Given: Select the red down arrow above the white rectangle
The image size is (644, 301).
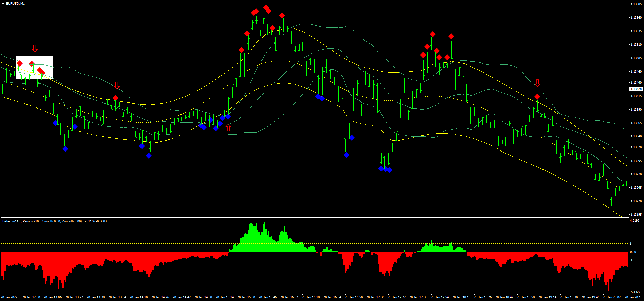Looking at the screenshot, I should 35,48.
